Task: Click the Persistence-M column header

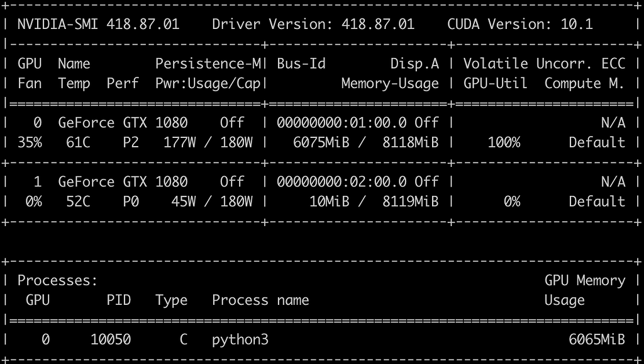Action: click(x=208, y=64)
